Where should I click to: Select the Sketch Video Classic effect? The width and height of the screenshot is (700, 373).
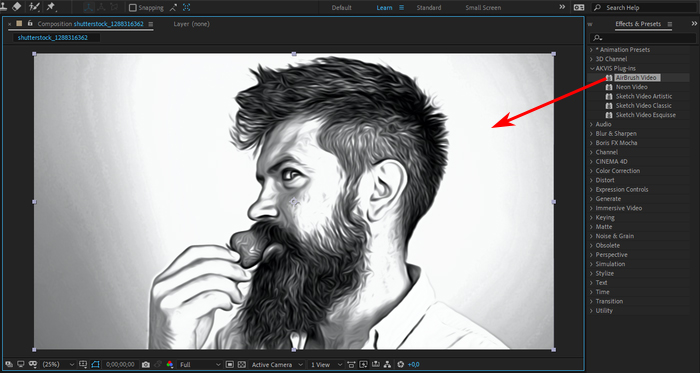(644, 106)
